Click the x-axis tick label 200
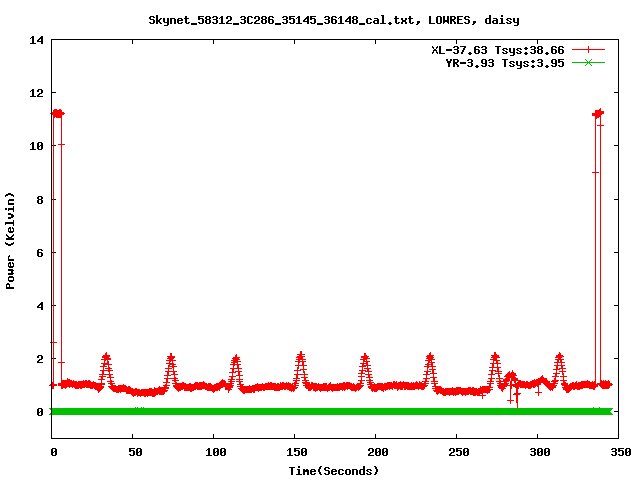 coord(378,452)
